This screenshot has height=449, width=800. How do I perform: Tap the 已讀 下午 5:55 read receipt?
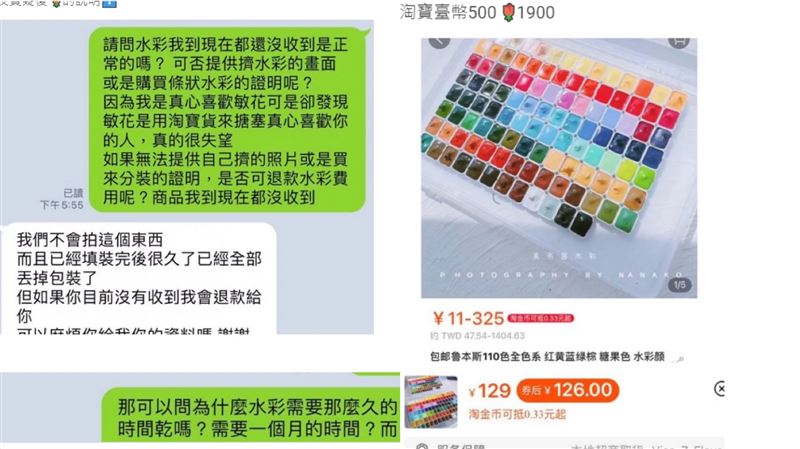(62, 199)
